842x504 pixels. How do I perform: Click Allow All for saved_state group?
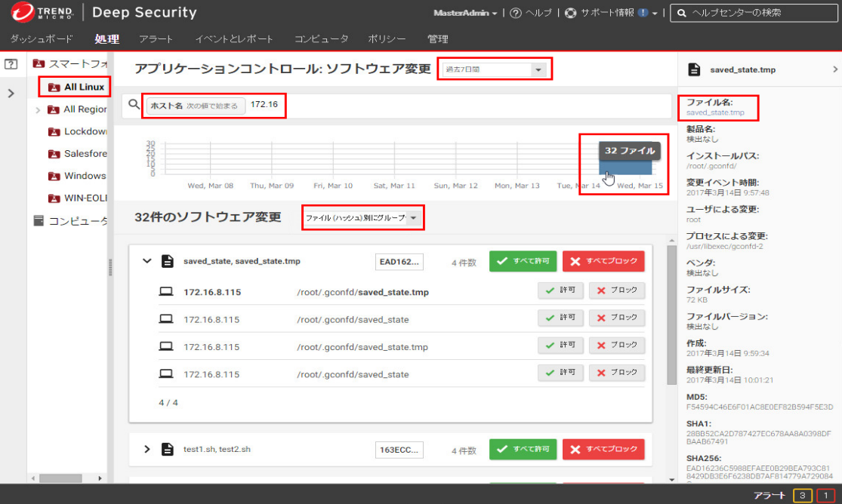523,261
